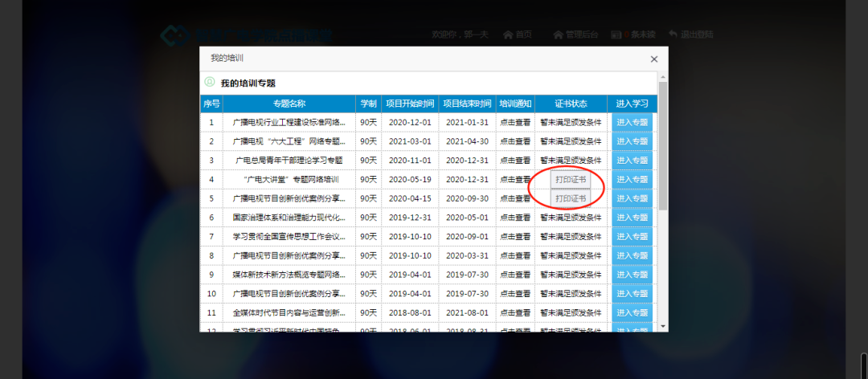Click the 证书状态 column header

click(571, 104)
